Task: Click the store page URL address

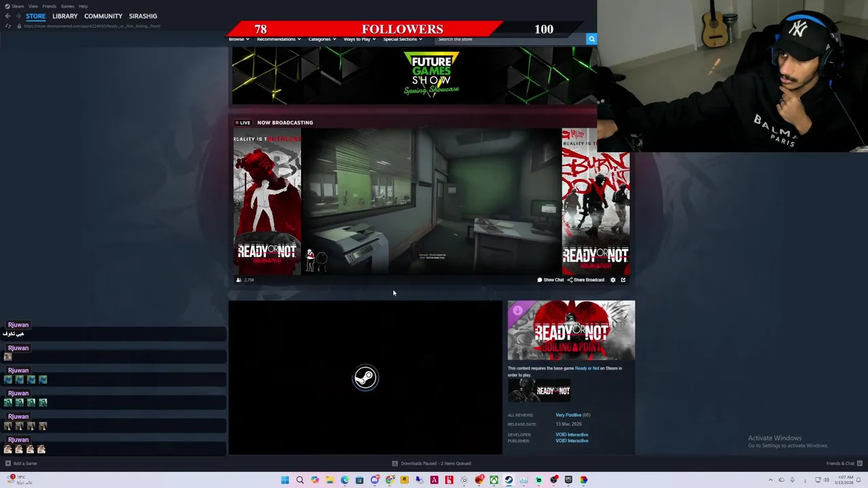Action: [92, 26]
